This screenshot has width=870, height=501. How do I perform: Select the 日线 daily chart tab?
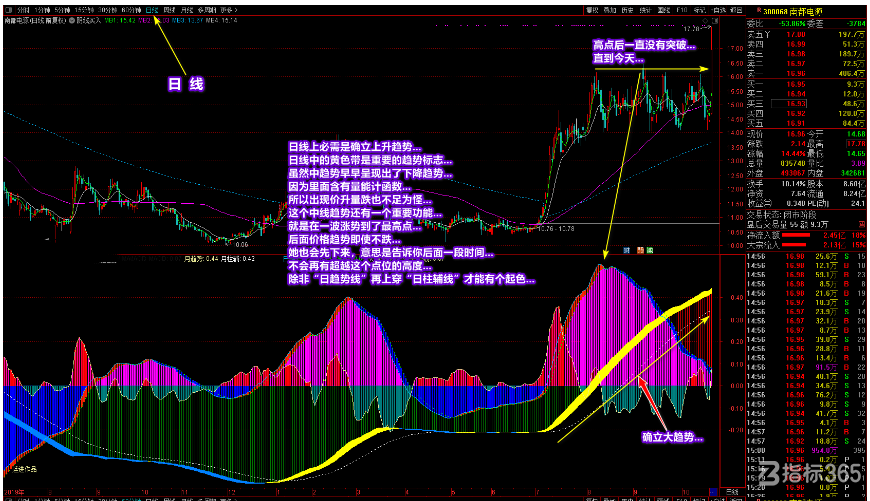point(152,10)
